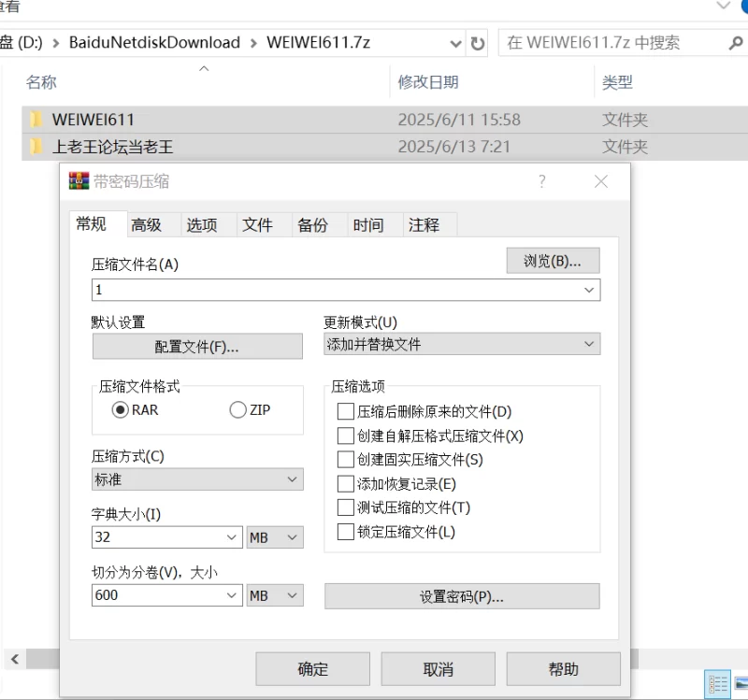This screenshot has width=748, height=700.
Task: Enable 创建固实压缩文件(S)
Action: pos(345,459)
